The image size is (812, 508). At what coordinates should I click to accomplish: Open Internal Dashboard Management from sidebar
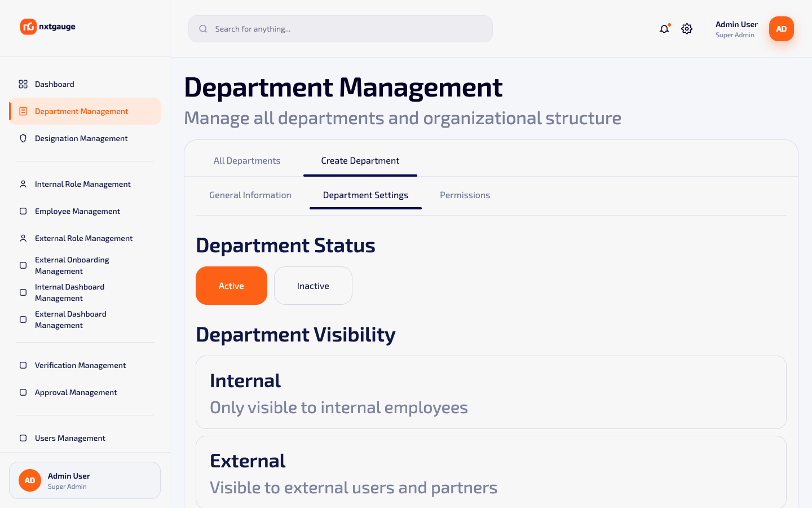point(85,292)
